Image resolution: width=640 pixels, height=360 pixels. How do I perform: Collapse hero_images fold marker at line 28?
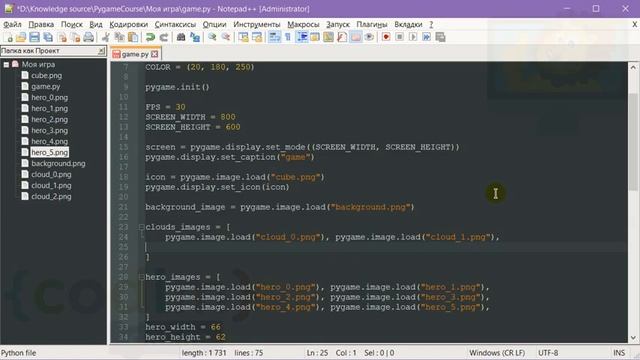point(141,277)
